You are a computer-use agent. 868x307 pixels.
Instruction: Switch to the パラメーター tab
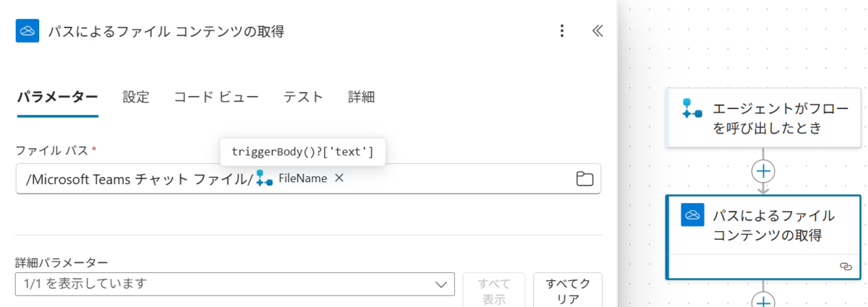point(57,98)
